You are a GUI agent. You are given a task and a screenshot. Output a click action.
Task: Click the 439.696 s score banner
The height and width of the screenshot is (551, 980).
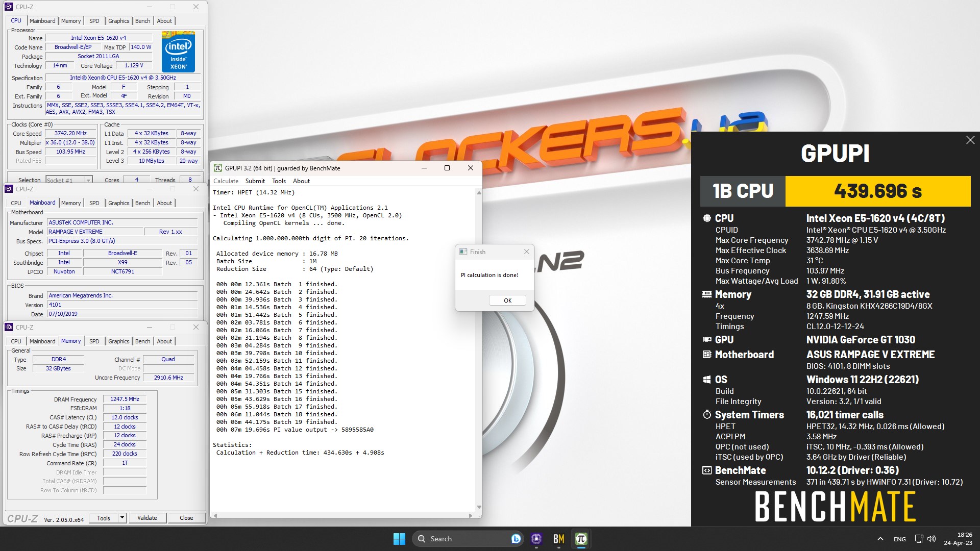pyautogui.click(x=878, y=191)
